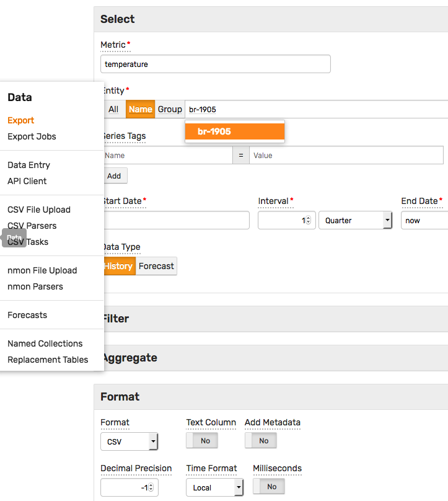This screenshot has width=448, height=501.
Task: Click the Metric input field
Action: [216, 64]
